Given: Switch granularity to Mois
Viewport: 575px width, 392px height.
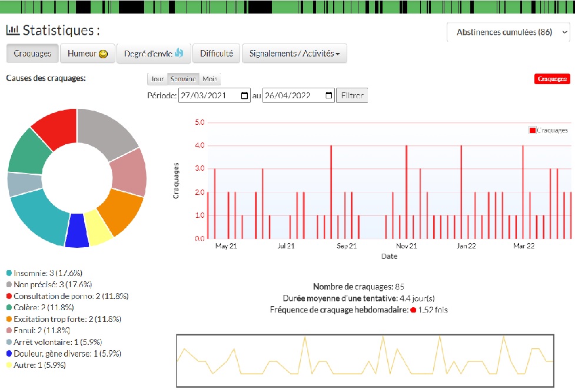Looking at the screenshot, I should [210, 79].
